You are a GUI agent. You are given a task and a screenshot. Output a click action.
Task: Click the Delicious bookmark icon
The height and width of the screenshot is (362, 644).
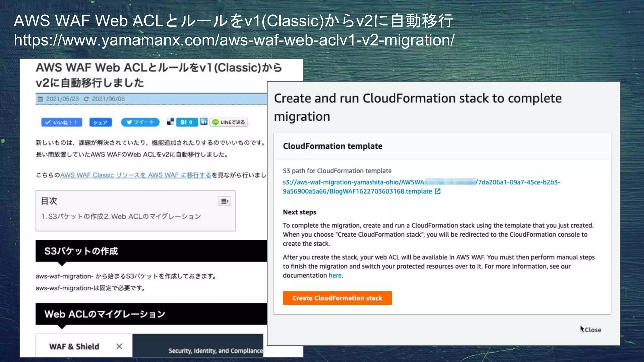[170, 122]
